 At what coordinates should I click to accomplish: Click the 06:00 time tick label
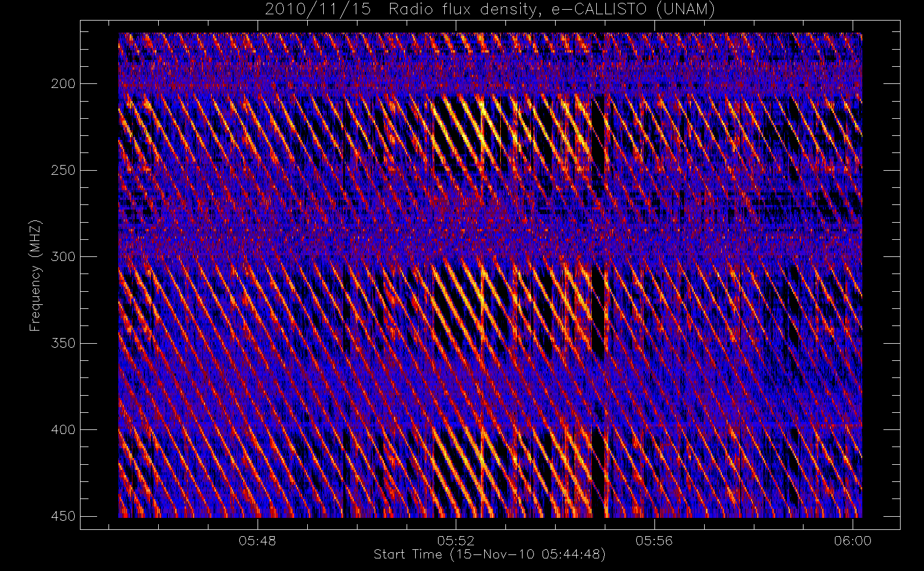(853, 541)
